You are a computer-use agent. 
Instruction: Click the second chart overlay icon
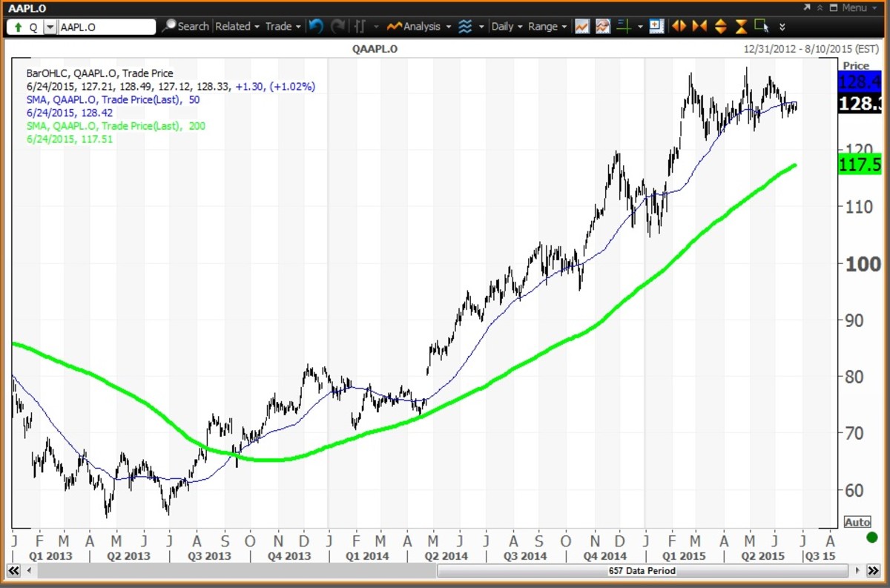(602, 26)
